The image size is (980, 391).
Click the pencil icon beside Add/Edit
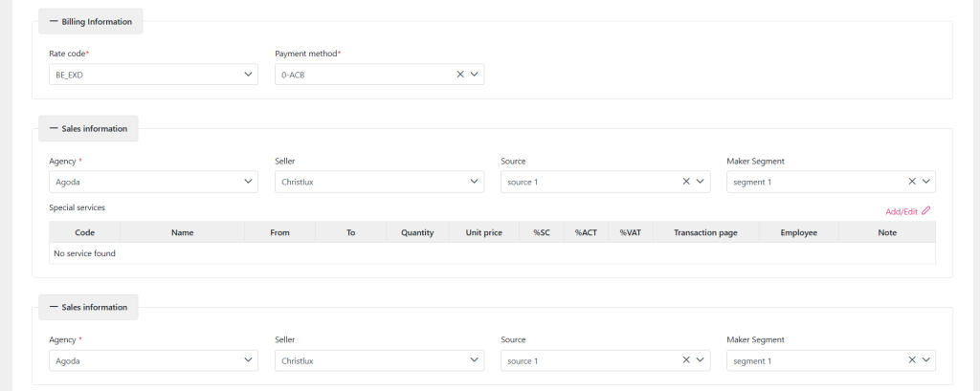point(925,211)
